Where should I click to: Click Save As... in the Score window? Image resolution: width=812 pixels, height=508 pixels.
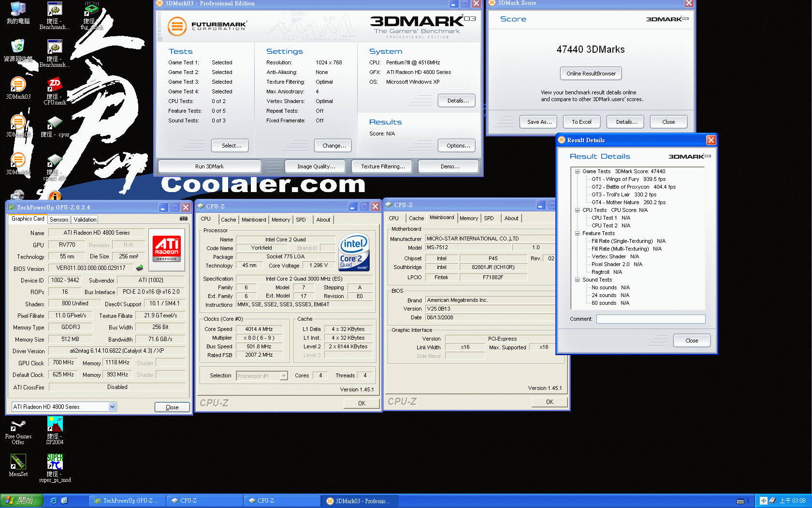pos(539,122)
